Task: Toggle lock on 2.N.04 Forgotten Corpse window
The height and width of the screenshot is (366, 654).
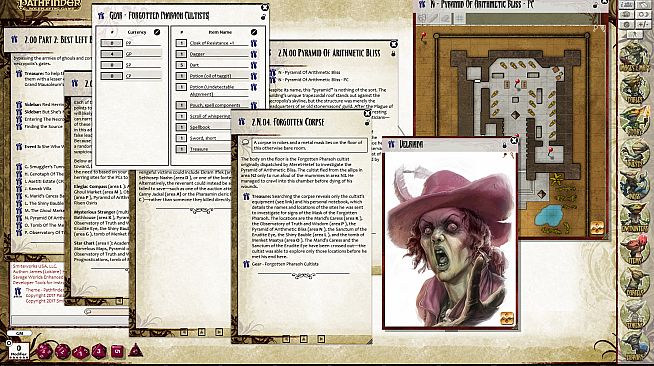Action: [367, 123]
